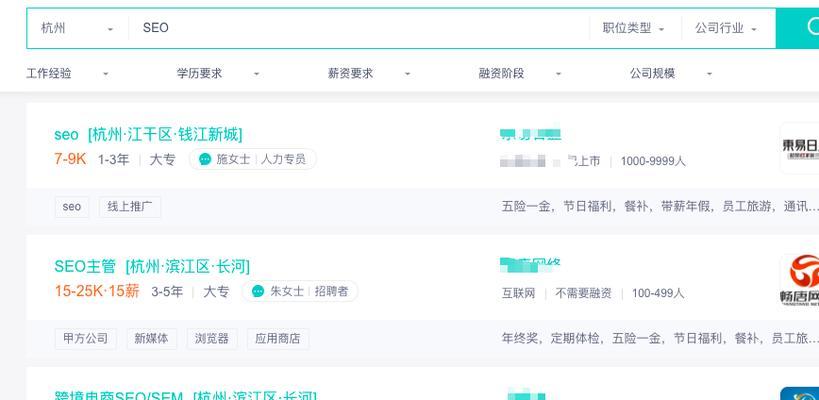Viewport: 819px width, 400px height.
Task: Click the 互联网 industry text
Action: click(x=519, y=293)
